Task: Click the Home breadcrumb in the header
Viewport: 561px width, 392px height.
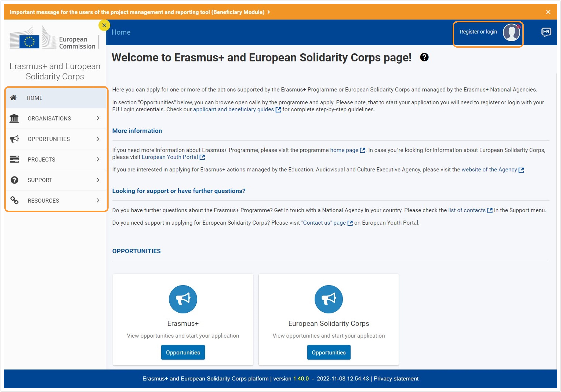Action: click(x=121, y=32)
